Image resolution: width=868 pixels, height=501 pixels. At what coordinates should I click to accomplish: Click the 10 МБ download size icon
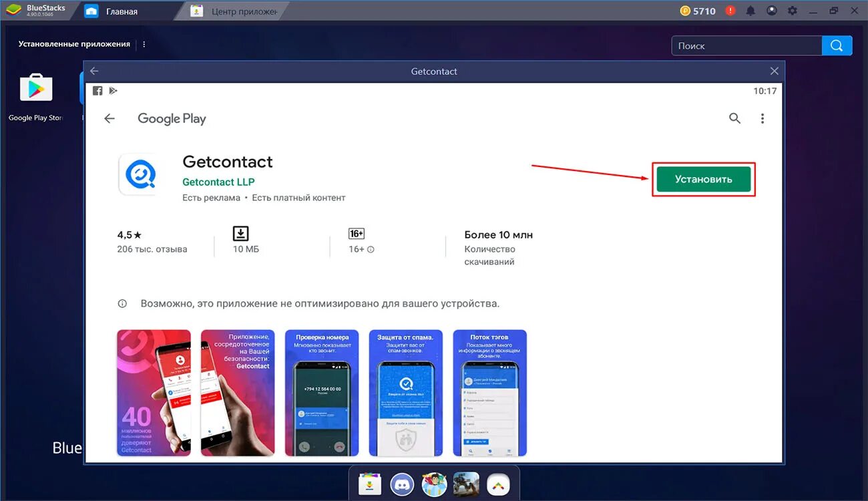click(x=240, y=233)
